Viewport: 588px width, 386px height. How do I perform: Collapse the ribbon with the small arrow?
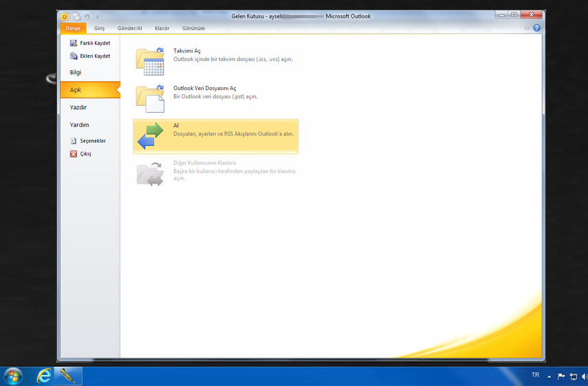coord(527,28)
